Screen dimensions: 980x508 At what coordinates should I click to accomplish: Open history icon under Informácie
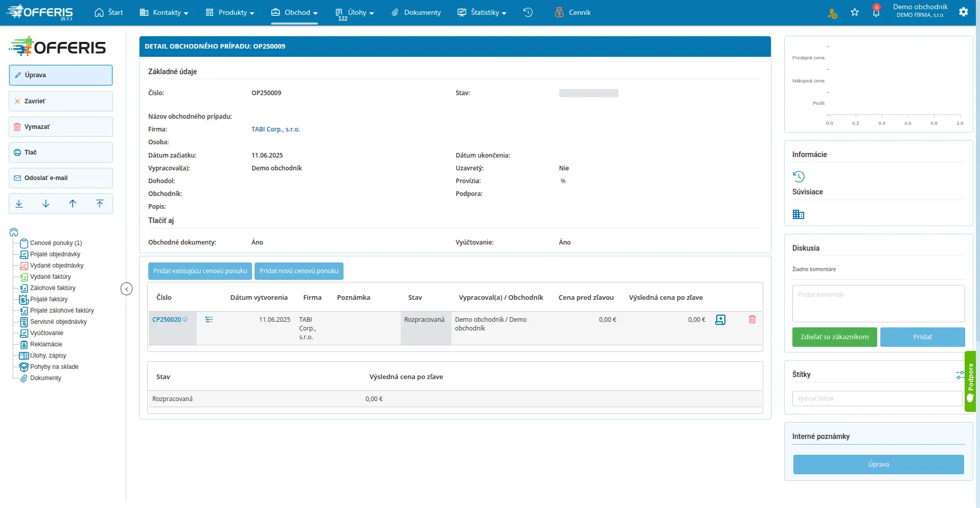(x=799, y=176)
